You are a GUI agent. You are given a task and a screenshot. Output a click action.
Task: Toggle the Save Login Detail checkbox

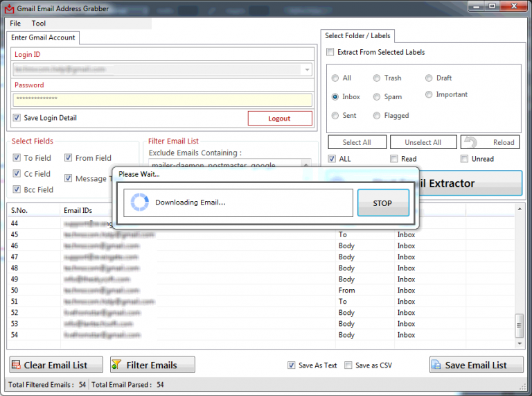[x=17, y=118]
